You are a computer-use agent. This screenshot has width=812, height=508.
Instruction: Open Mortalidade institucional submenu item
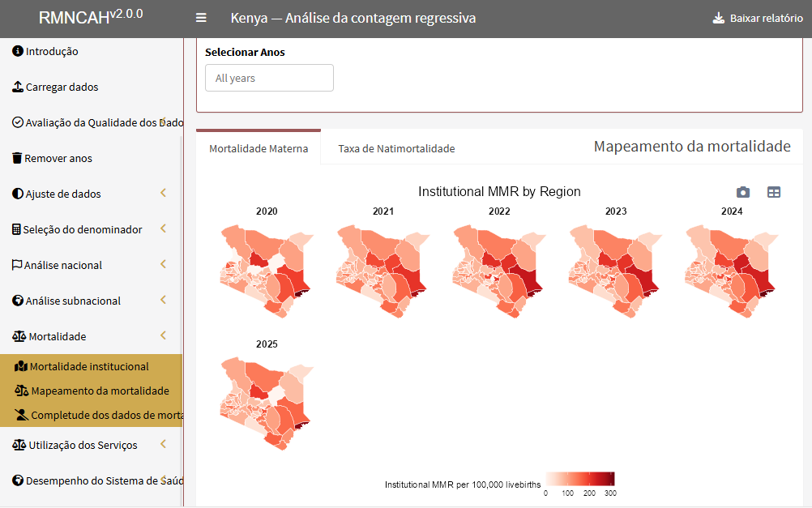tap(91, 366)
